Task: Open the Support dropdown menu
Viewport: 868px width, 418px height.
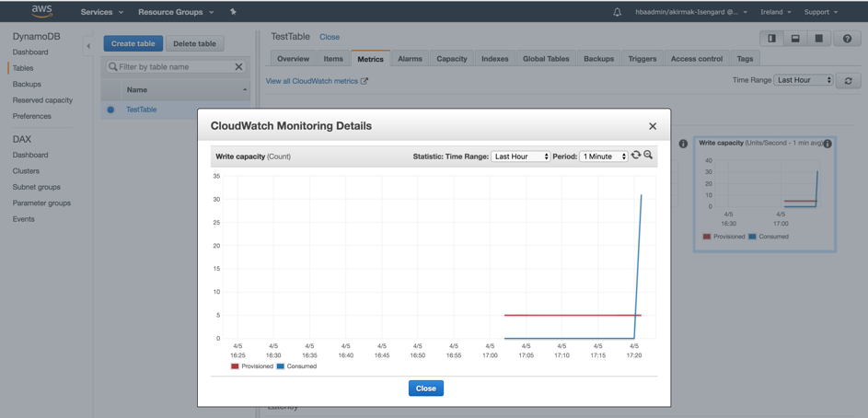Action: [820, 12]
